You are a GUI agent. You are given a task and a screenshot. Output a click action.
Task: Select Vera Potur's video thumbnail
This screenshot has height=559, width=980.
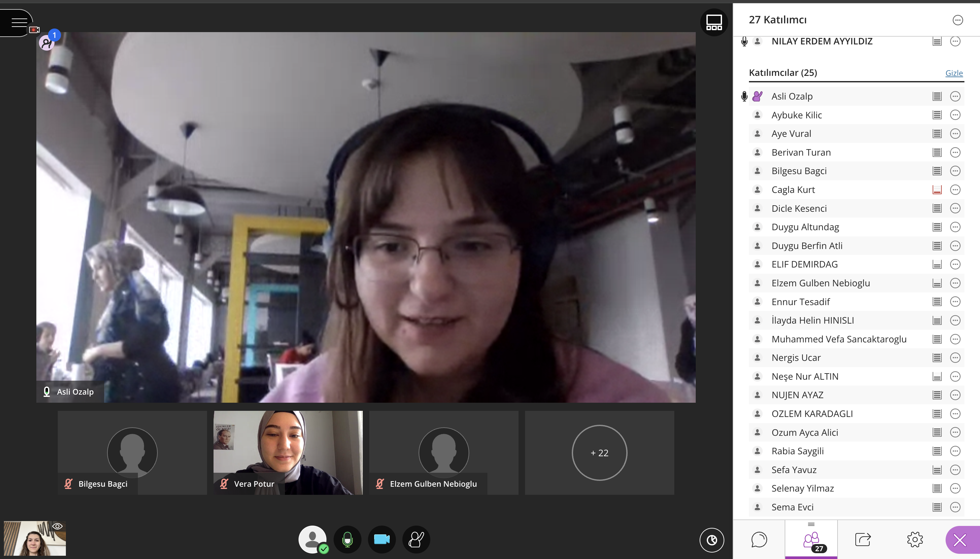(x=288, y=453)
